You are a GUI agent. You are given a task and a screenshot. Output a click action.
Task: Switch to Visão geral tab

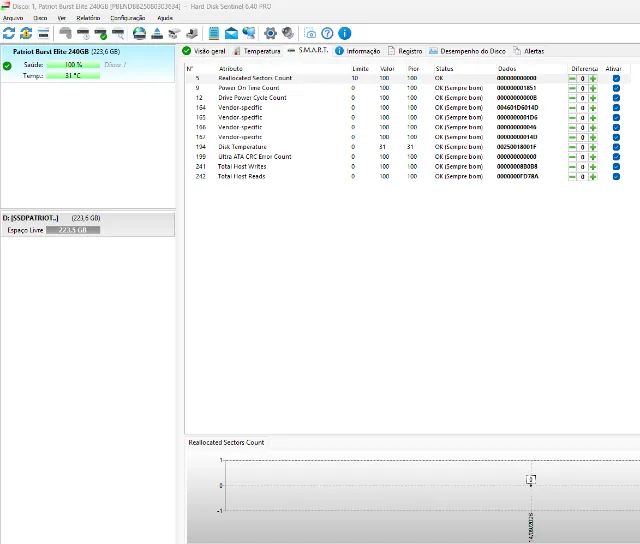point(204,51)
